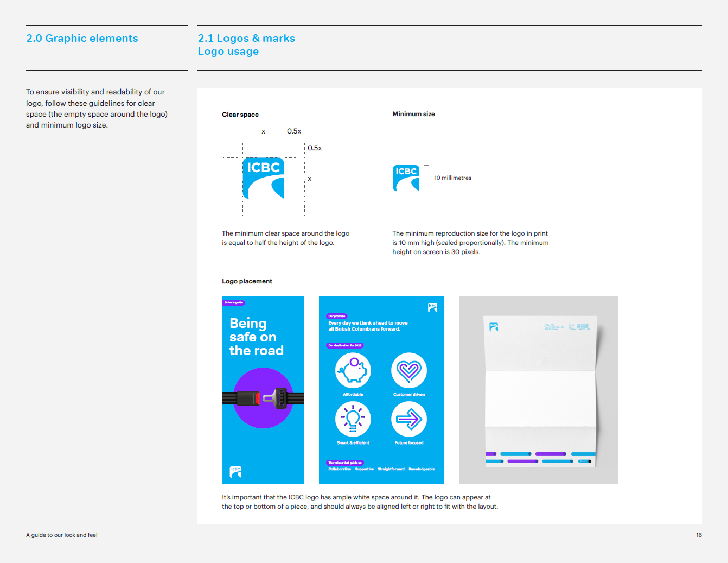Click the minimum reproduction size paragraph
Image resolution: width=728 pixels, height=563 pixels.
470,243
